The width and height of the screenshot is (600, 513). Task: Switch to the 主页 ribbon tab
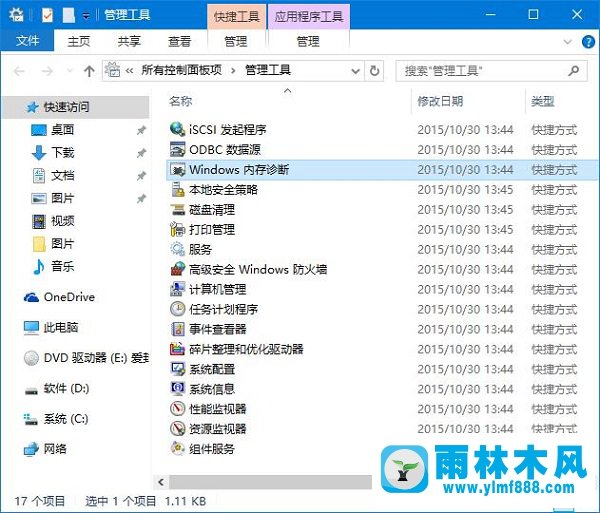point(79,41)
